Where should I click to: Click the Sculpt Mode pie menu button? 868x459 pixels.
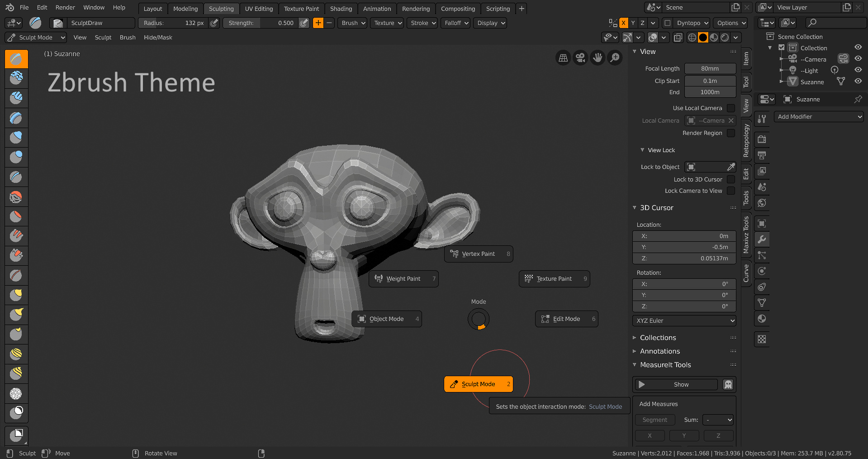478,384
